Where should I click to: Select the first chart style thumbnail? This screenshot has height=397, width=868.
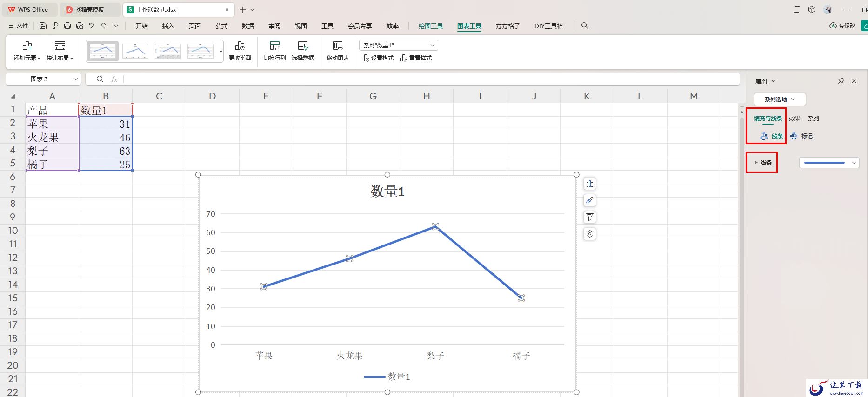pos(103,51)
